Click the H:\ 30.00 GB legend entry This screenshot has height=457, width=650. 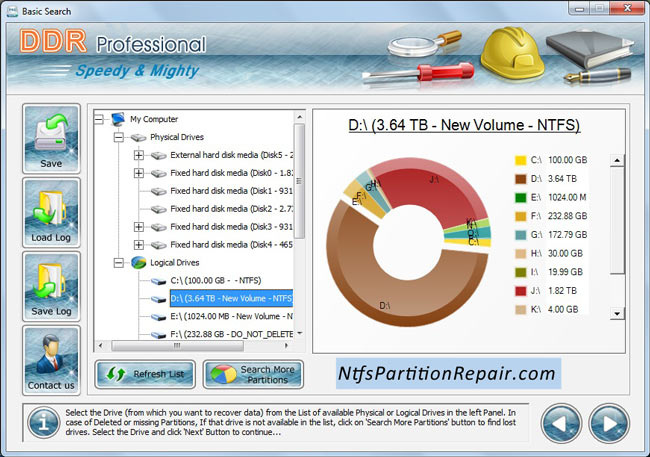[x=549, y=253]
